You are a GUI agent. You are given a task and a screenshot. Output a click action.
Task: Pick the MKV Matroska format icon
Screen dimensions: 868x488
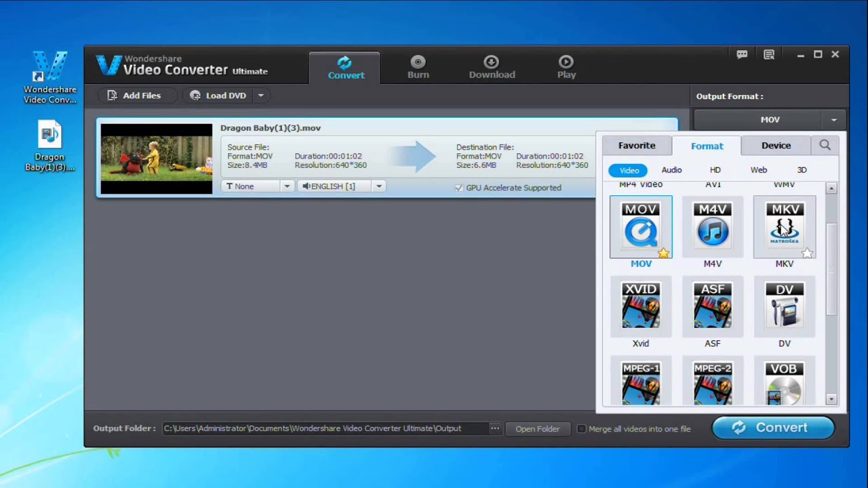(x=785, y=226)
